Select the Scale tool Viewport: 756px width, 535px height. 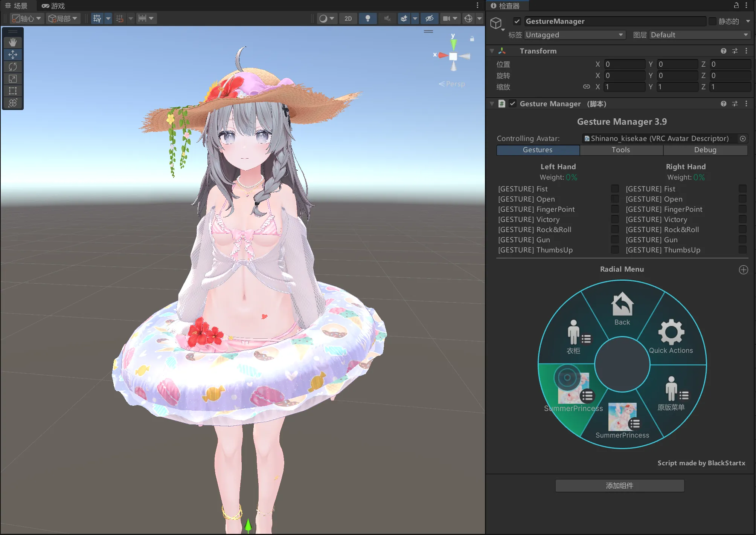(x=13, y=79)
